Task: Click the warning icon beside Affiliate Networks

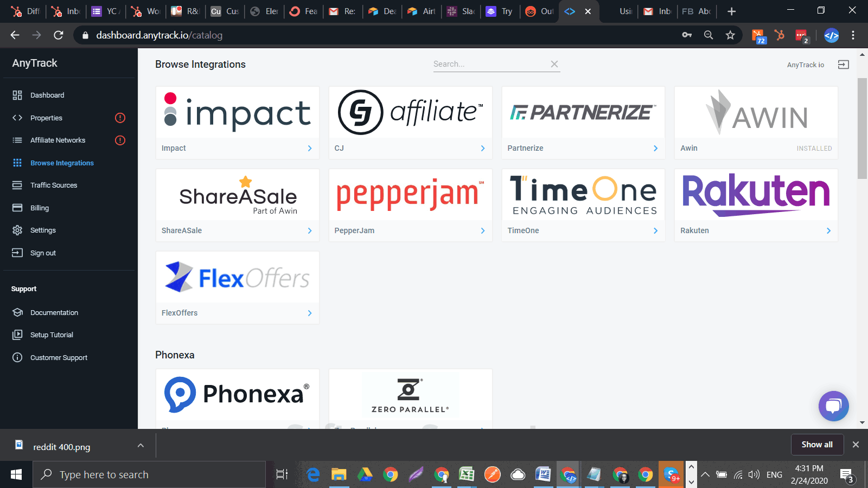Action: (120, 140)
